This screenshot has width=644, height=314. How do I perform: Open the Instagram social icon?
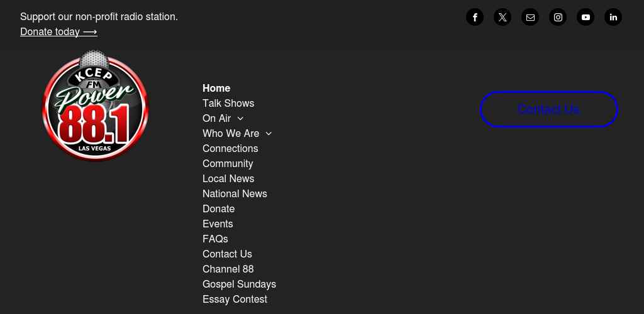pyautogui.click(x=558, y=17)
